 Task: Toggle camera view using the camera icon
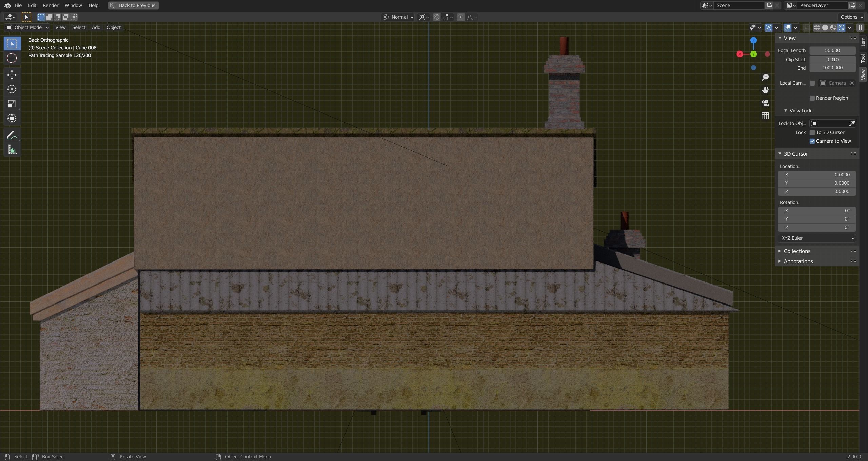765,103
